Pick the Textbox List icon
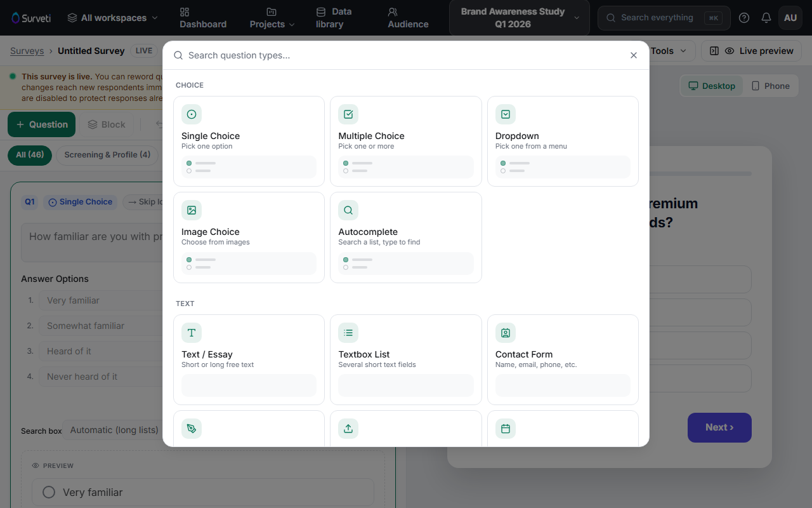The width and height of the screenshot is (812, 508). 348,333
